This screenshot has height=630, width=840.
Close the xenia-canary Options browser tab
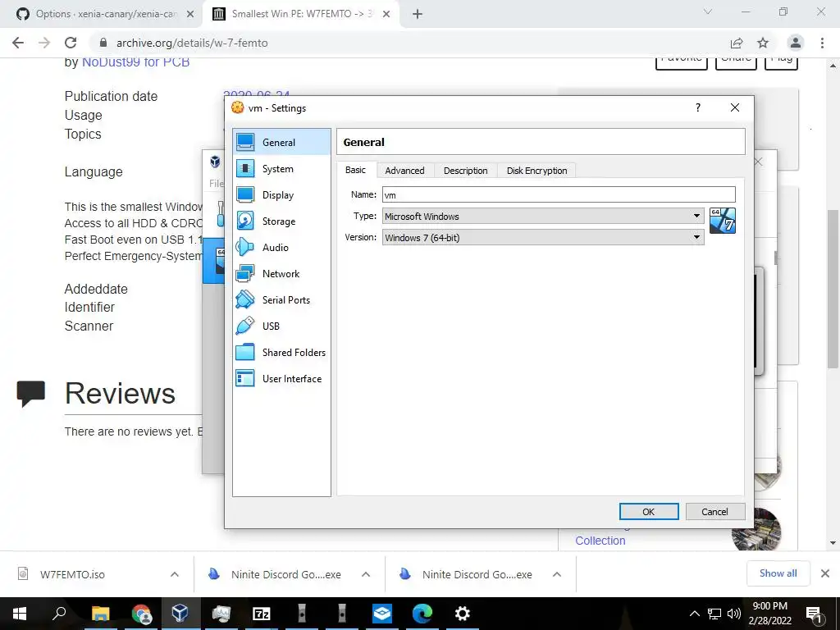[190, 14]
